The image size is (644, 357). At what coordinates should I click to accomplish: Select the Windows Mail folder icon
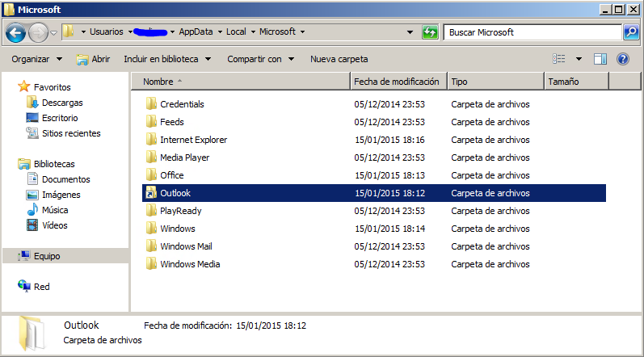point(151,246)
